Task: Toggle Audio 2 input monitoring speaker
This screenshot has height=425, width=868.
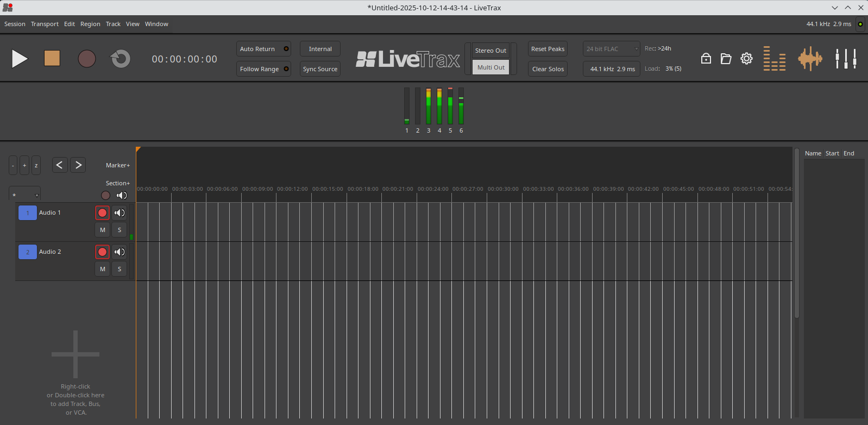Action: click(x=119, y=252)
